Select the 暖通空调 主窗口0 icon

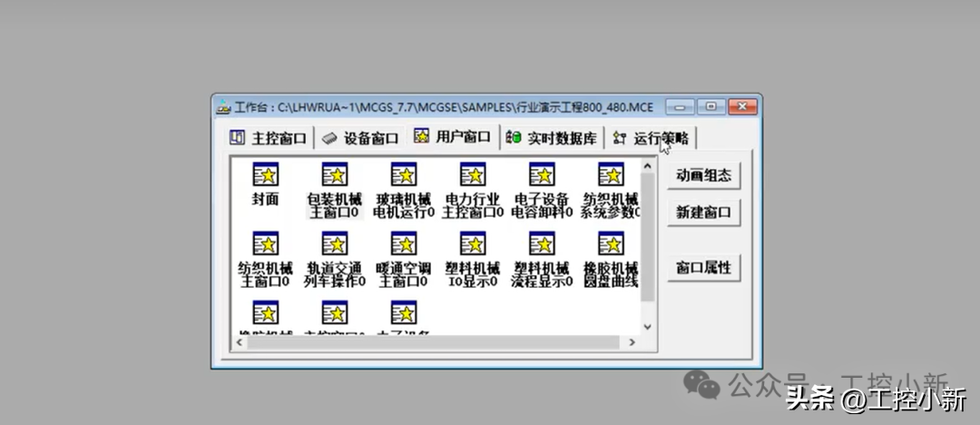(403, 244)
